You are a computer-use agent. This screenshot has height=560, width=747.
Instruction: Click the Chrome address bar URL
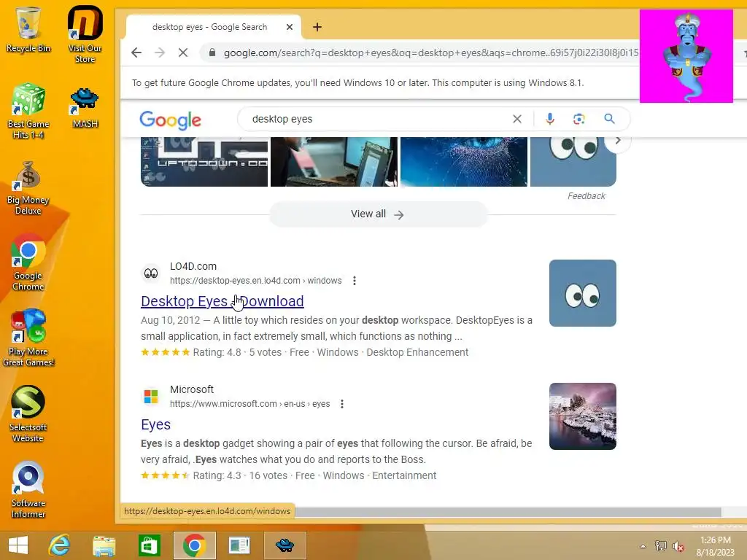(x=431, y=52)
